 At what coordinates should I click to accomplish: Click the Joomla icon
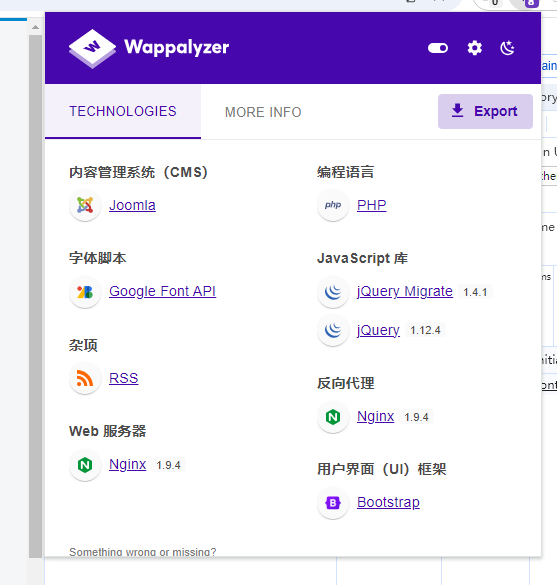tap(85, 205)
